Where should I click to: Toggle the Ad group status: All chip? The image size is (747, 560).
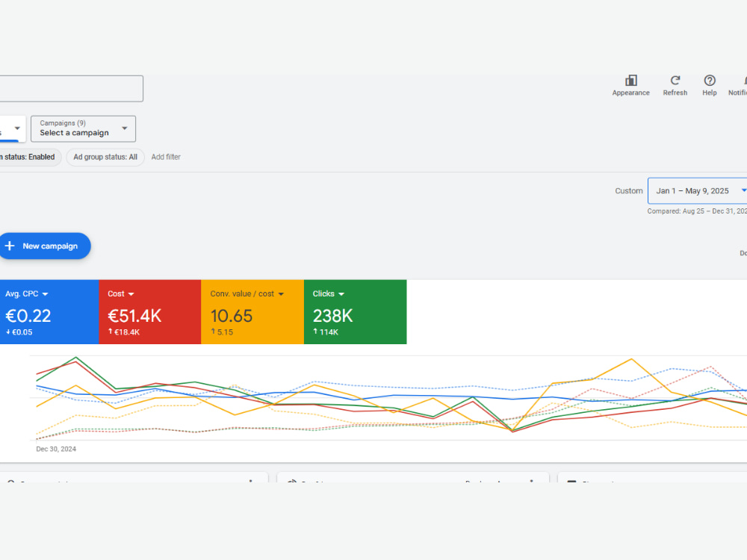pyautogui.click(x=105, y=158)
